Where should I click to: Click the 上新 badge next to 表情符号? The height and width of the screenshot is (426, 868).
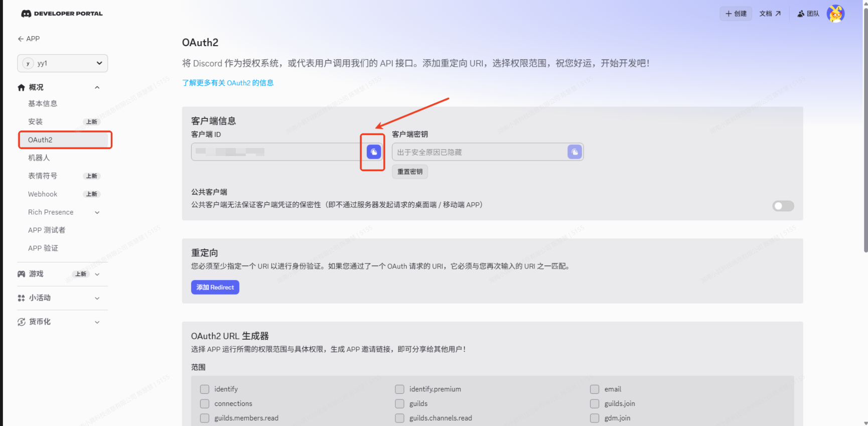pyautogui.click(x=92, y=176)
